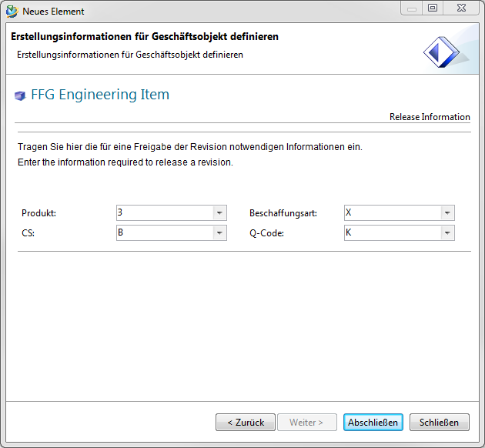
Task: Dismiss the dialog using Schließen
Action: [439, 423]
